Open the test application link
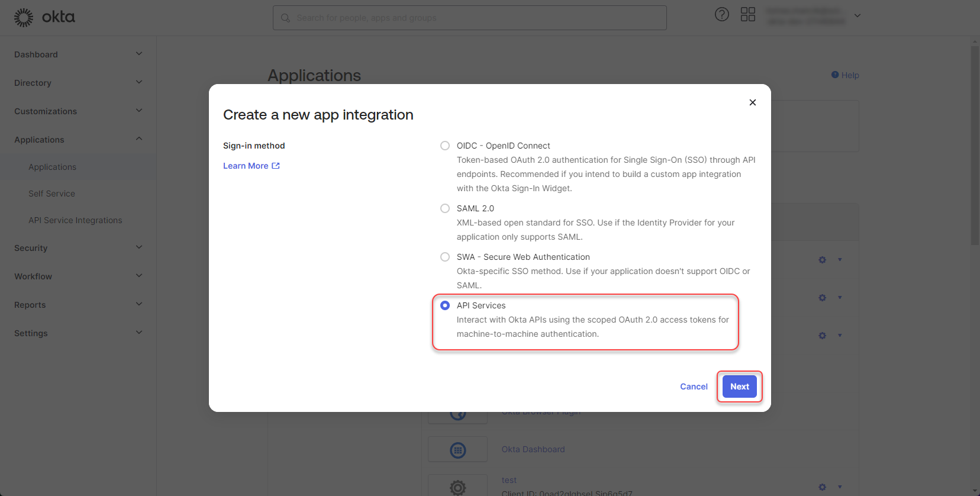Image resolution: width=980 pixels, height=496 pixels. (509, 480)
